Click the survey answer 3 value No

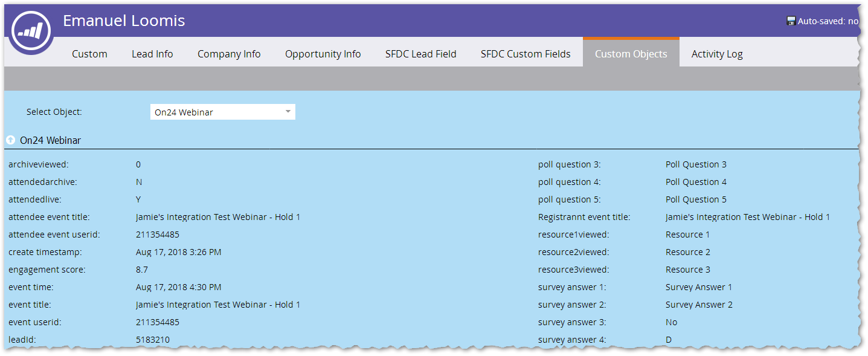pos(672,322)
